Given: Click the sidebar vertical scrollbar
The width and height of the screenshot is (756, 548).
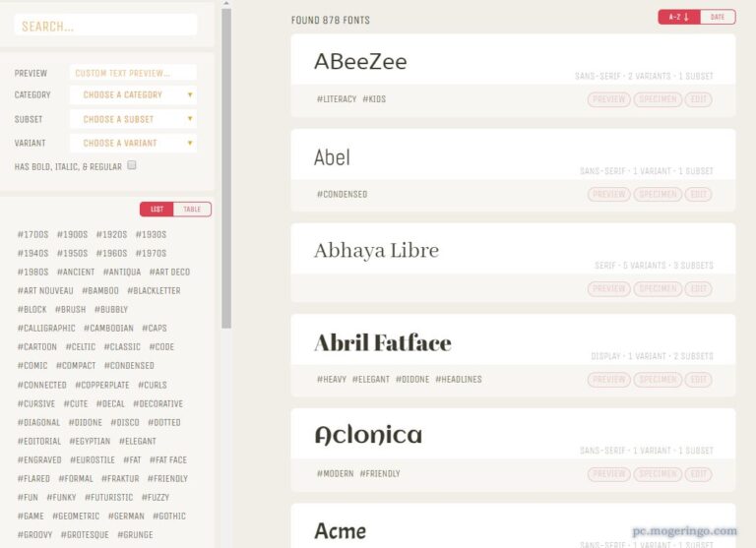Looking at the screenshot, I should (226, 167).
